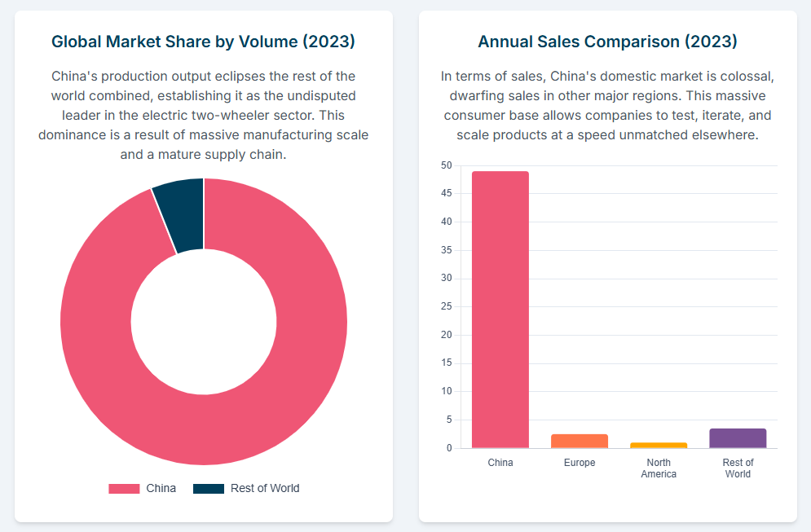This screenshot has height=532, width=811.
Task: Click the white center of the donut chart
Action: pos(204,322)
